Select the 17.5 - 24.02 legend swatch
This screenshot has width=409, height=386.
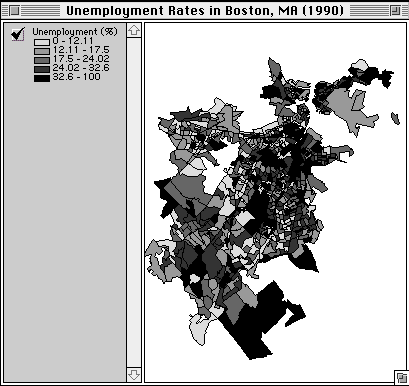[42, 60]
